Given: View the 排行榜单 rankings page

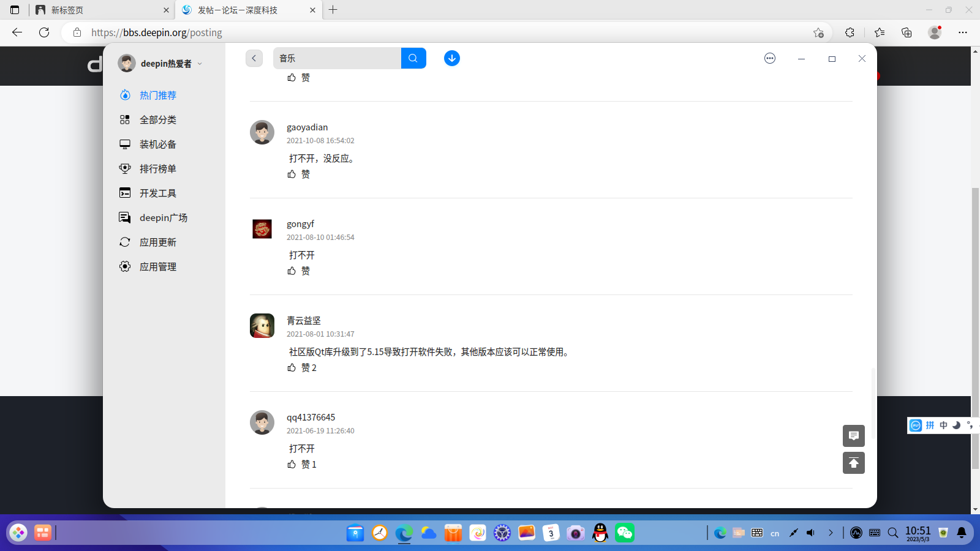Looking at the screenshot, I should (157, 168).
